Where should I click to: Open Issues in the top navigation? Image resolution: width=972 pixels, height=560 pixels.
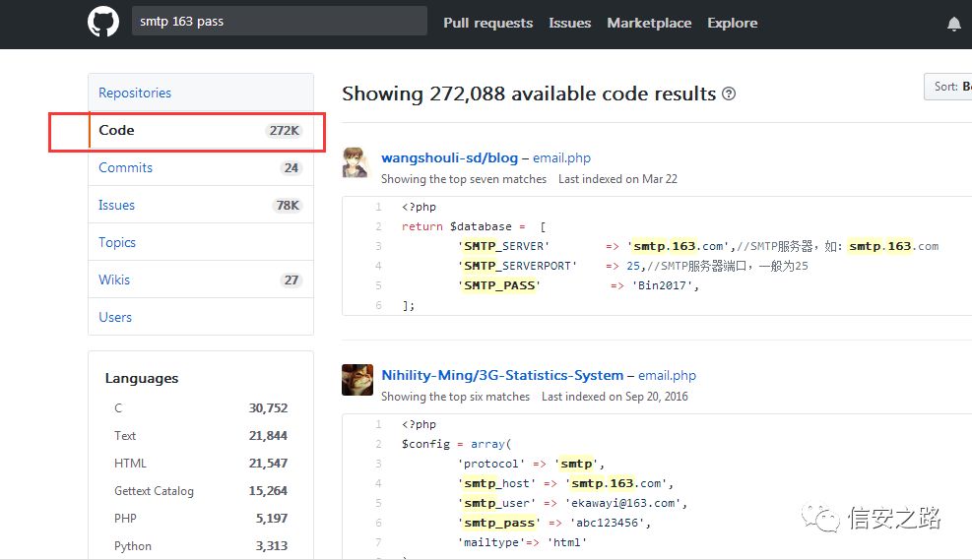[569, 23]
